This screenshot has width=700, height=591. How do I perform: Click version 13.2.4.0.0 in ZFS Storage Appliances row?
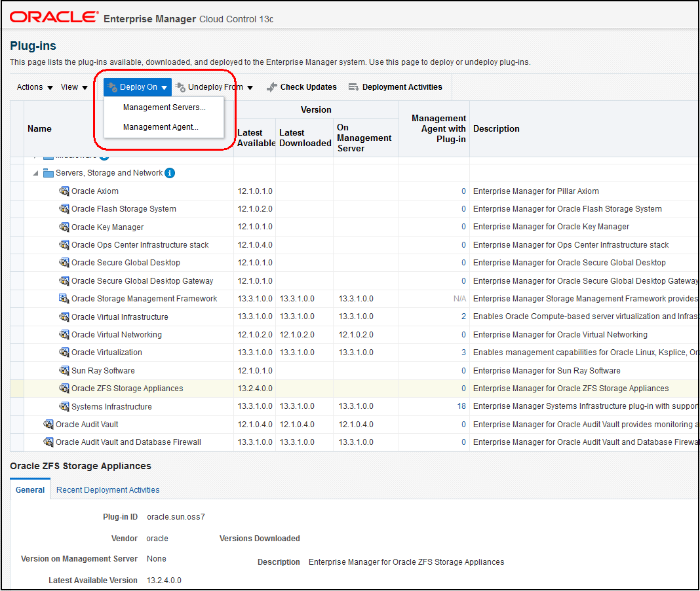[255, 389]
